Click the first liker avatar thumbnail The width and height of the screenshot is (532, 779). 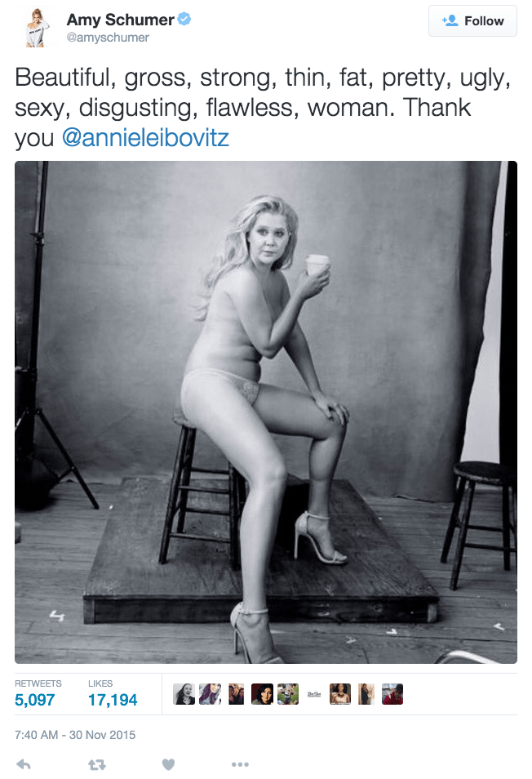(x=184, y=694)
